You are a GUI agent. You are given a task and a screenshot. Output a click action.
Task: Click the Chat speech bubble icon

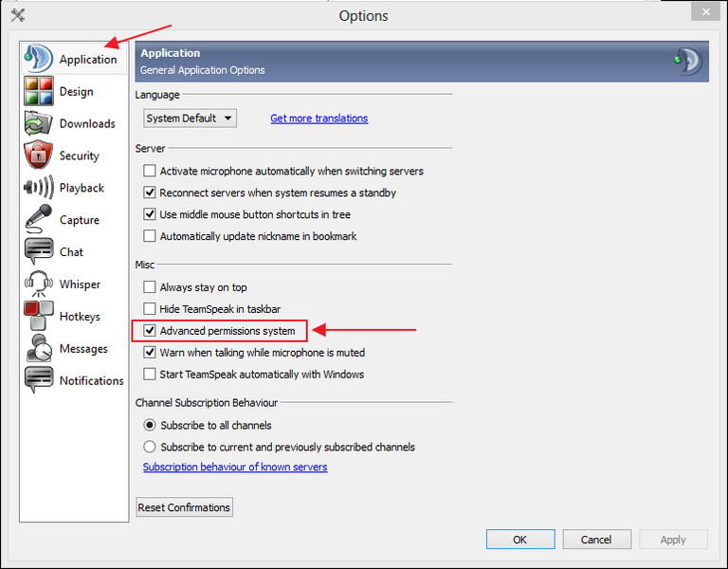pyautogui.click(x=38, y=252)
